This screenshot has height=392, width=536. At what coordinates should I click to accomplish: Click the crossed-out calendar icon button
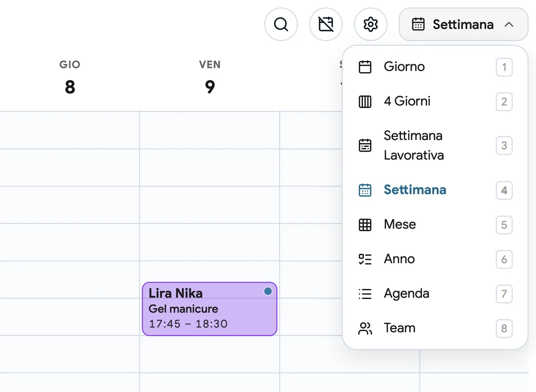click(x=325, y=24)
